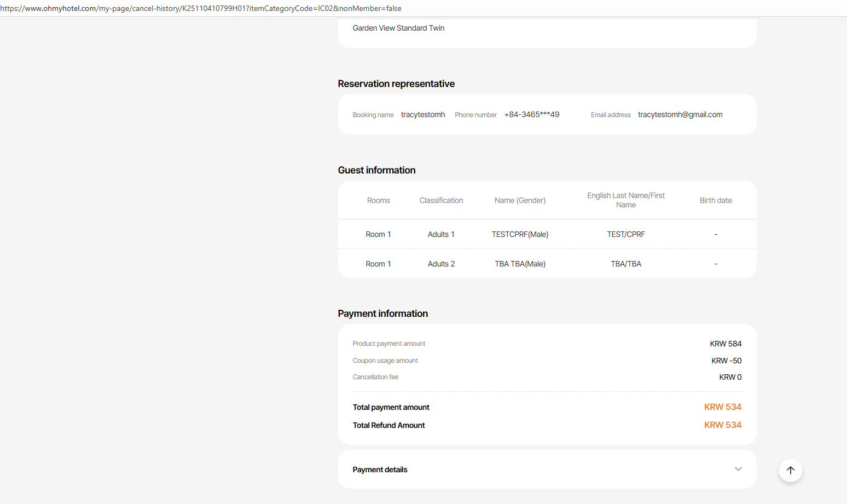The height and width of the screenshot is (504, 847).
Task: Click the TESTCPRF(Male) guest name
Action: [x=520, y=234]
